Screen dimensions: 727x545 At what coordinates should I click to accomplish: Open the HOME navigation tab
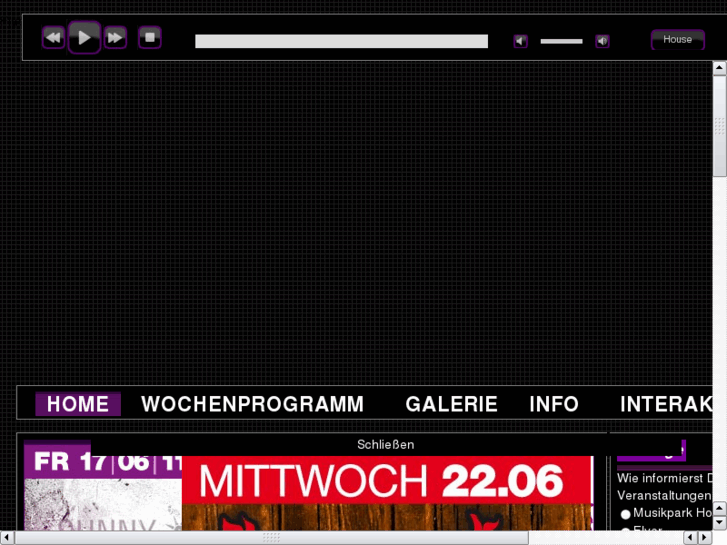point(78,404)
